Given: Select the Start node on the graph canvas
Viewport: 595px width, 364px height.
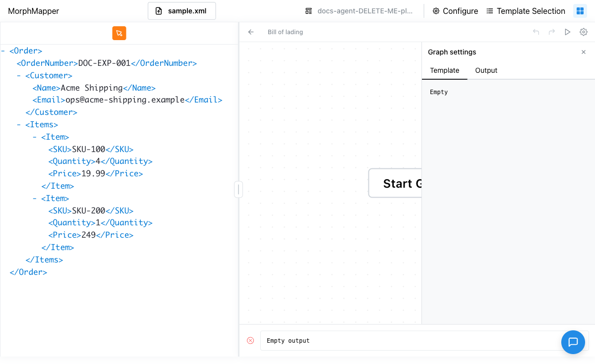Looking at the screenshot, I should pos(395,183).
